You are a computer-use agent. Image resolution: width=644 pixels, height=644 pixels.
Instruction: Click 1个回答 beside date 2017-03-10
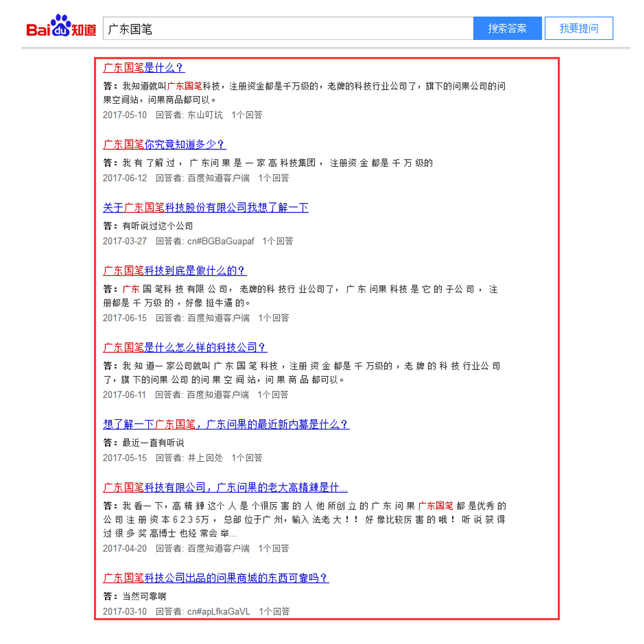click(274, 612)
